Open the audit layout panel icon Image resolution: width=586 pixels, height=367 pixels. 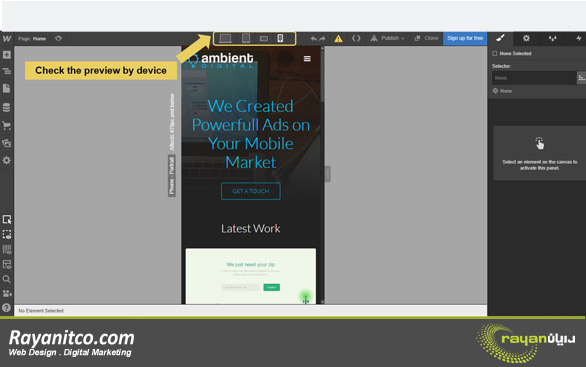(7, 264)
